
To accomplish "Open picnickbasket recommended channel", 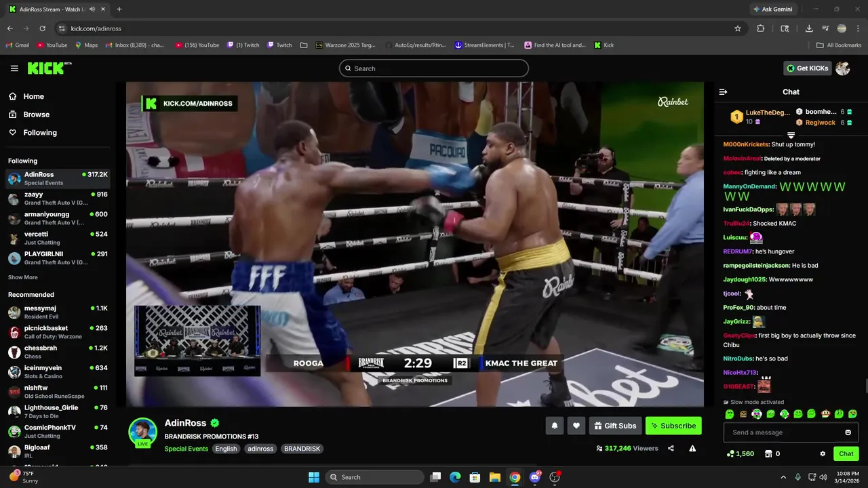I will click(58, 332).
